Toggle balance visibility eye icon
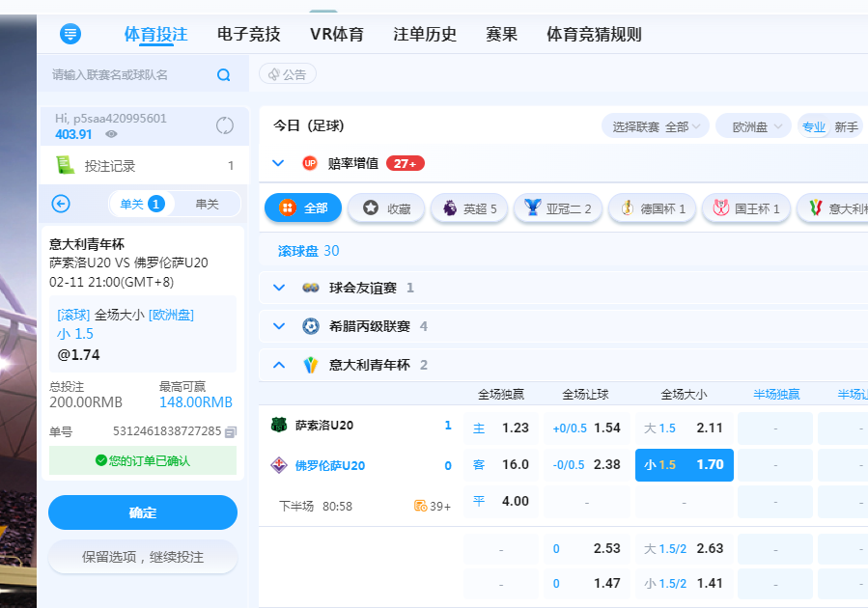Screen dimensions: 868x608 tap(111, 135)
